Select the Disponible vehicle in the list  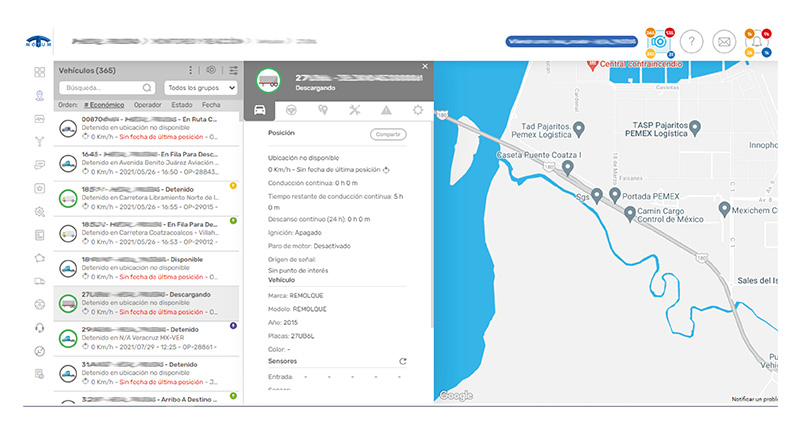coord(150,263)
